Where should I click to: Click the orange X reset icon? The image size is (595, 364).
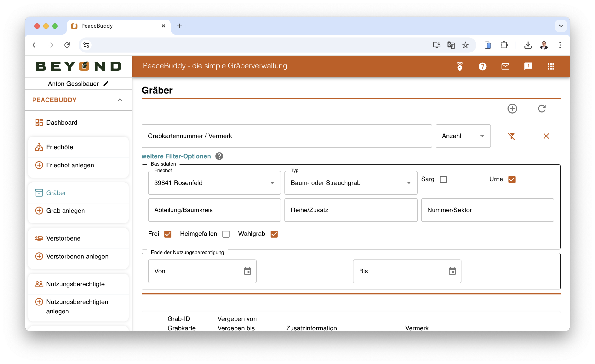[x=546, y=136]
